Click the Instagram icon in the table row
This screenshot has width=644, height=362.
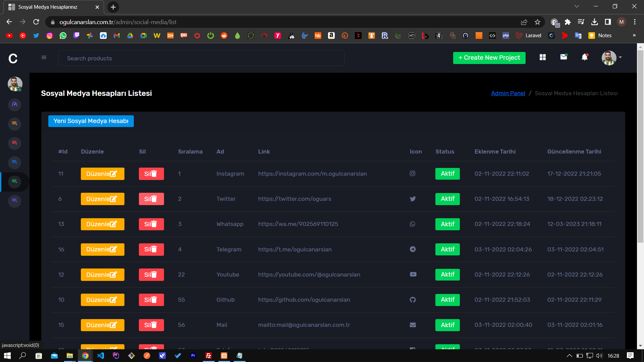click(413, 174)
